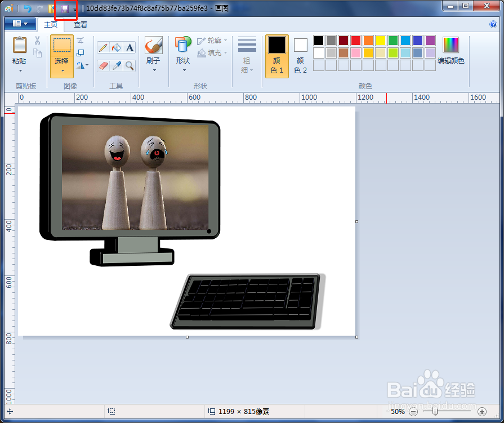Pick the brown color swatch
This screenshot has height=423, width=504.
pyautogui.click(x=344, y=53)
